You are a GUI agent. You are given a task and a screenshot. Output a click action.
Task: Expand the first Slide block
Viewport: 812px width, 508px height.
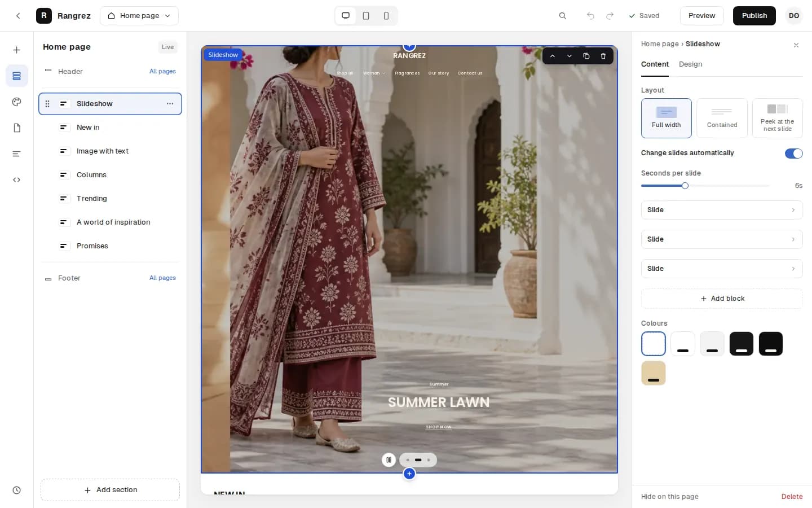tap(722, 210)
